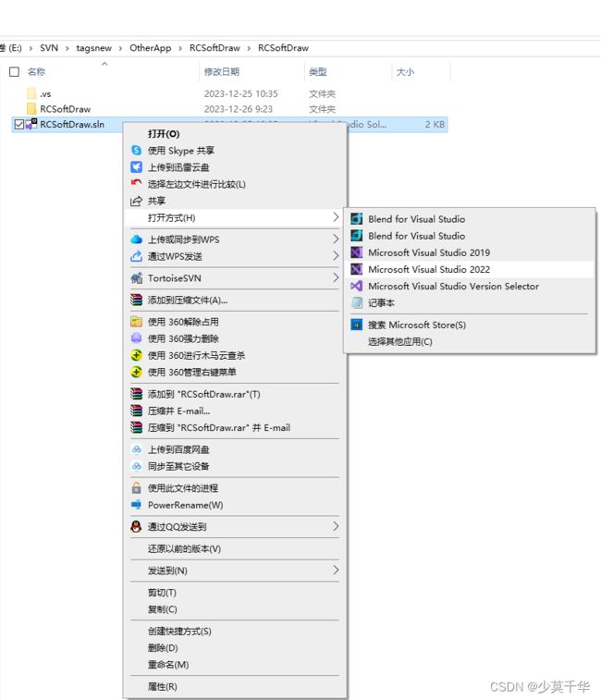Click the Microsoft Store icon
The image size is (601, 700).
pos(356,325)
